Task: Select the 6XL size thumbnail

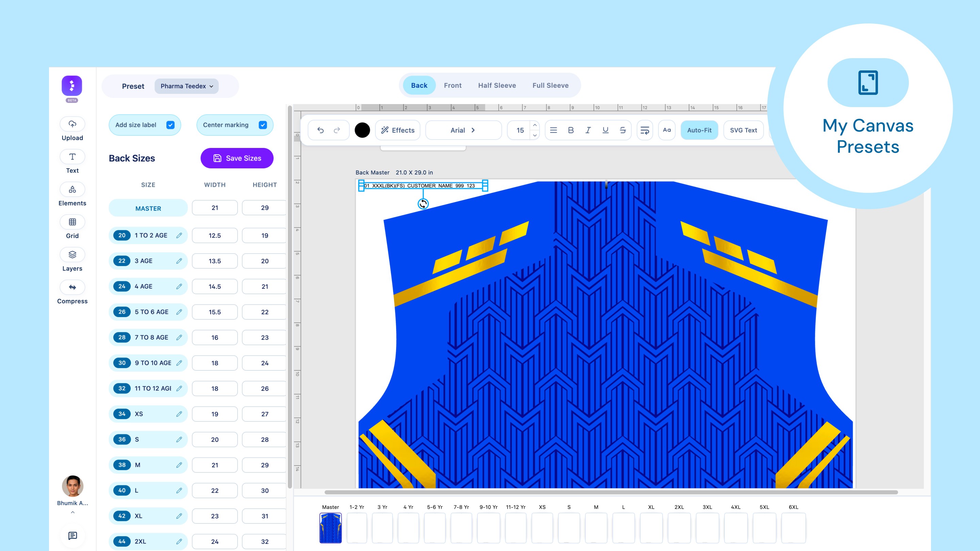Action: (x=793, y=528)
